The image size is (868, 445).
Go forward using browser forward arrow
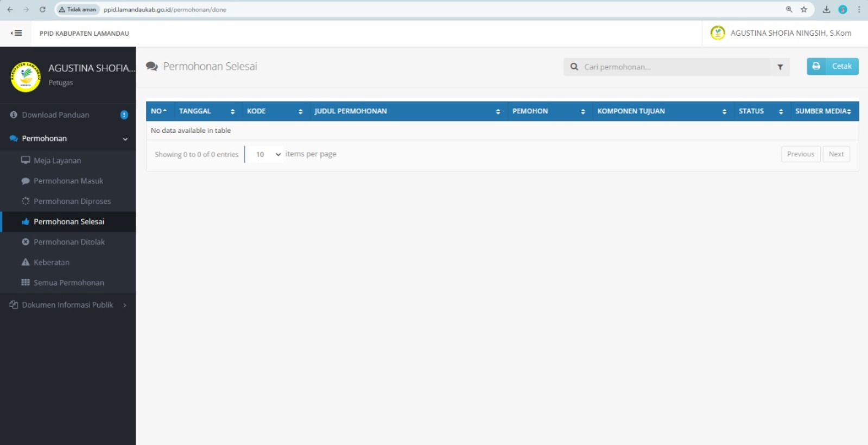click(26, 9)
